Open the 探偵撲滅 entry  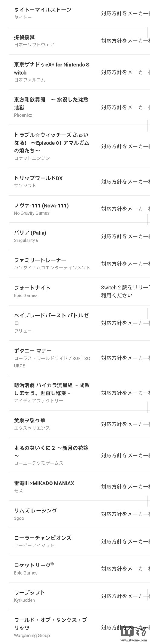(24, 37)
